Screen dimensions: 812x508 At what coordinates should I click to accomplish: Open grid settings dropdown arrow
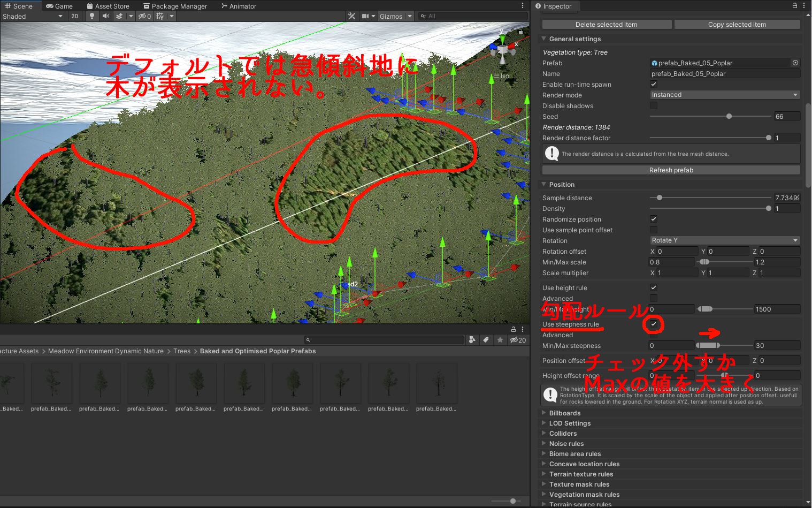point(172,16)
